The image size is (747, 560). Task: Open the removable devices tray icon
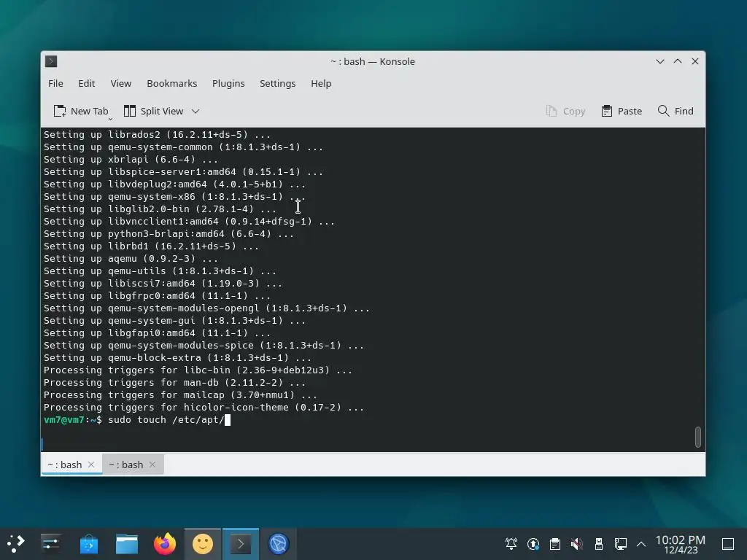pyautogui.click(x=599, y=543)
